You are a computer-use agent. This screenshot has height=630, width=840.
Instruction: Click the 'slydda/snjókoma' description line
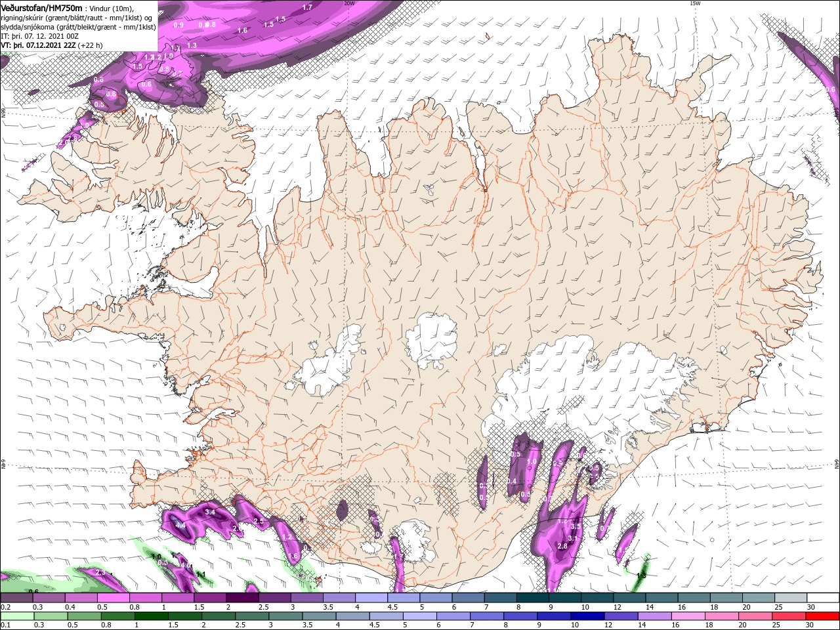pos(79,27)
